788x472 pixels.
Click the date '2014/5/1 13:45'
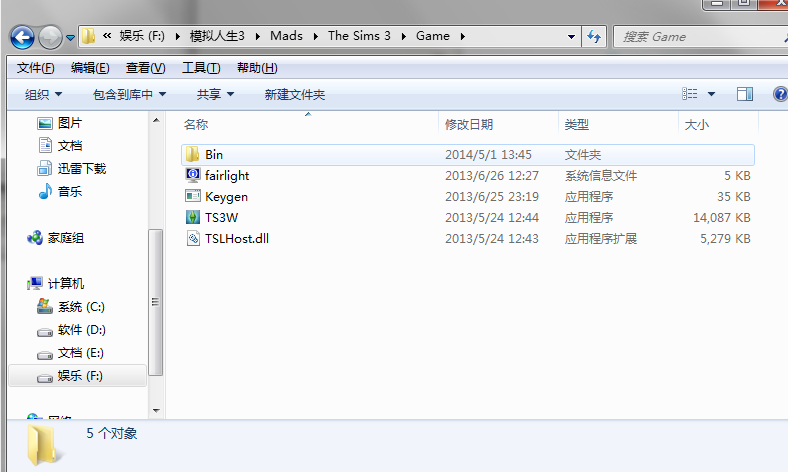click(x=488, y=154)
